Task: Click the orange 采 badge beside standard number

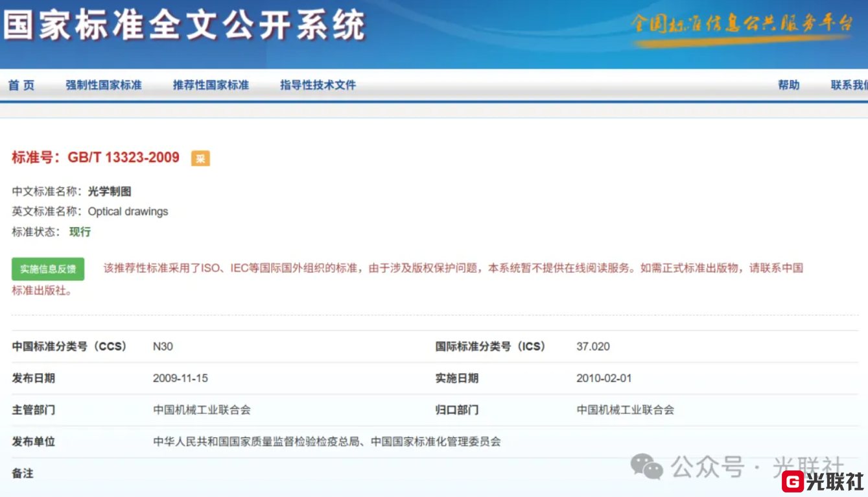Action: [x=200, y=158]
